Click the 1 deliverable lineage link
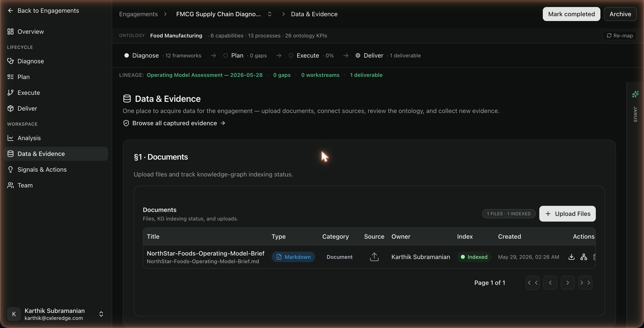Image resolution: width=644 pixels, height=328 pixels. point(366,75)
